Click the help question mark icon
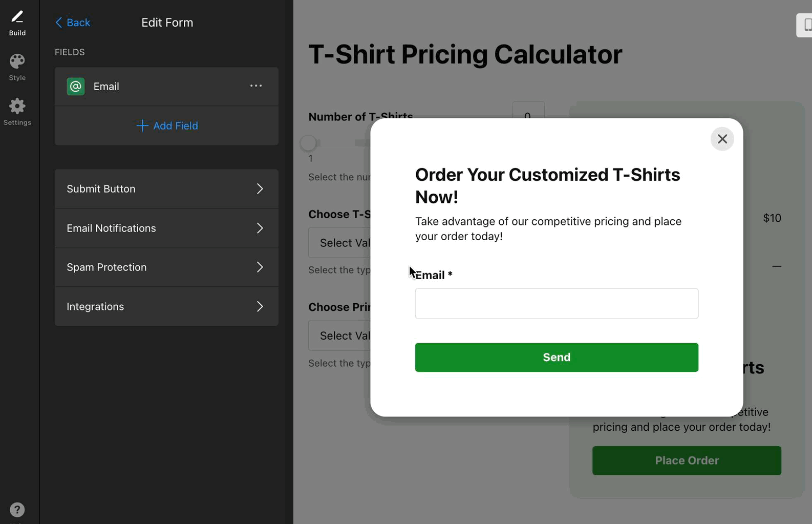The width and height of the screenshot is (812, 524). click(x=17, y=510)
